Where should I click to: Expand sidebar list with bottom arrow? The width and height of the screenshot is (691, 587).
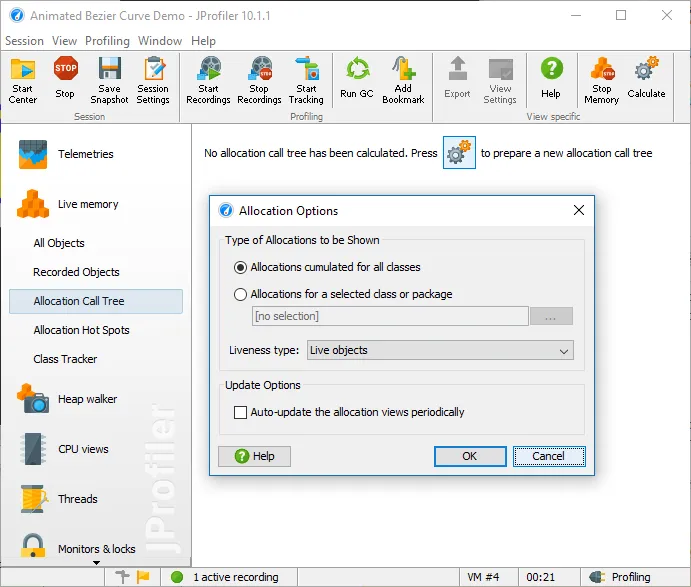point(96,563)
